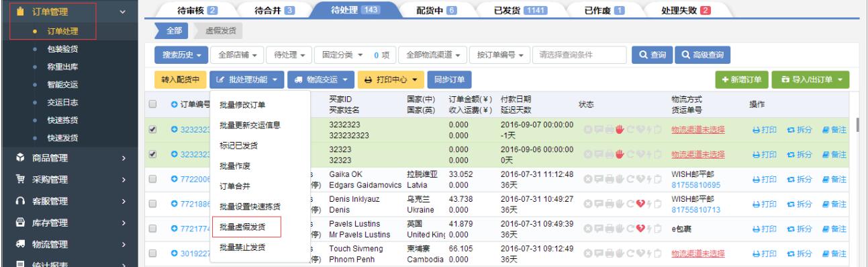Open the 搜索历史 dropdown
This screenshot has width=868, height=267.
click(181, 54)
